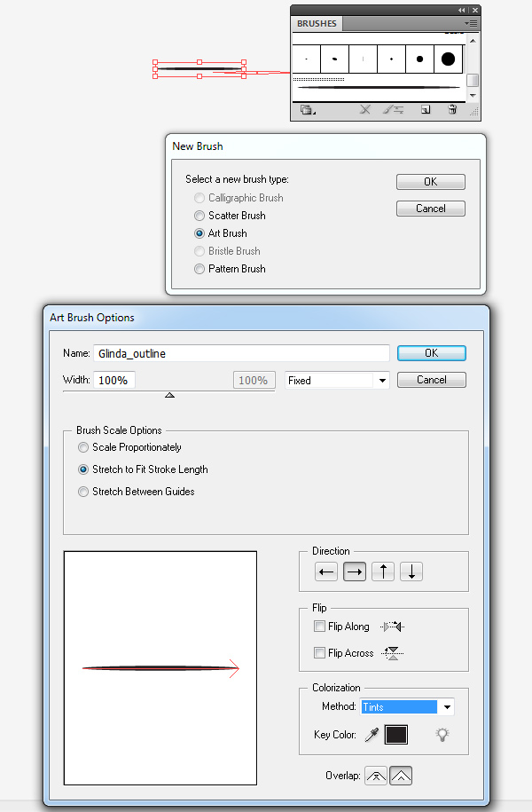Click the Remove Brush Stroke icon
Screen dimensions: 532x812
(x=364, y=110)
